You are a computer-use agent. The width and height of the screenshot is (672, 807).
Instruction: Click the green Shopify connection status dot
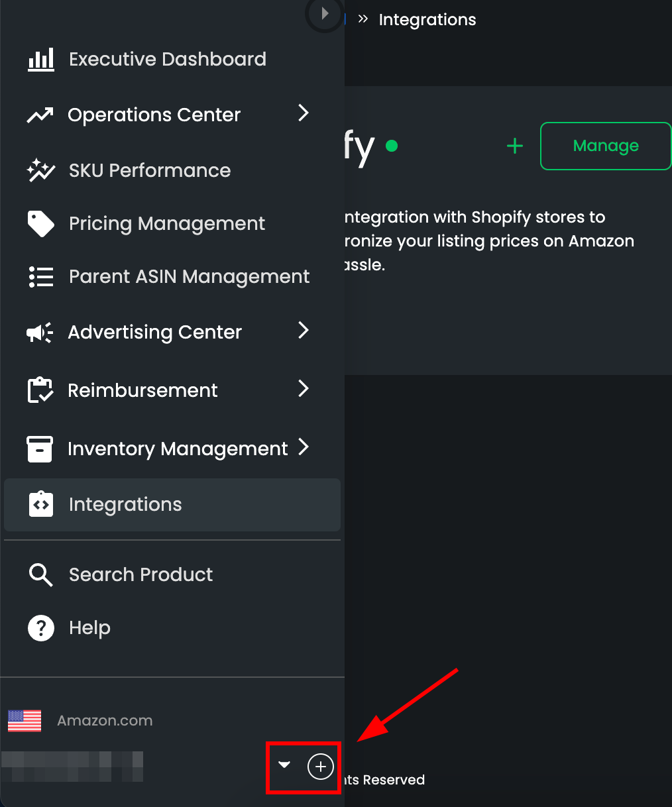pyautogui.click(x=392, y=147)
